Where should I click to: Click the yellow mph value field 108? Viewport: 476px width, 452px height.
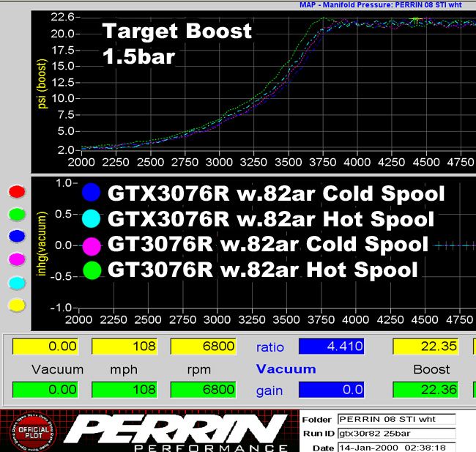124,347
